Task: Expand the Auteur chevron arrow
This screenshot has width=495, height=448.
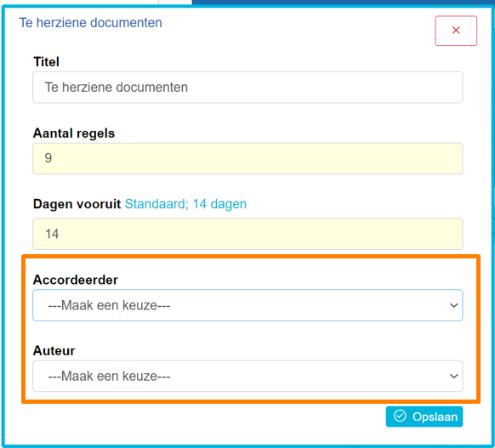Action: point(454,376)
